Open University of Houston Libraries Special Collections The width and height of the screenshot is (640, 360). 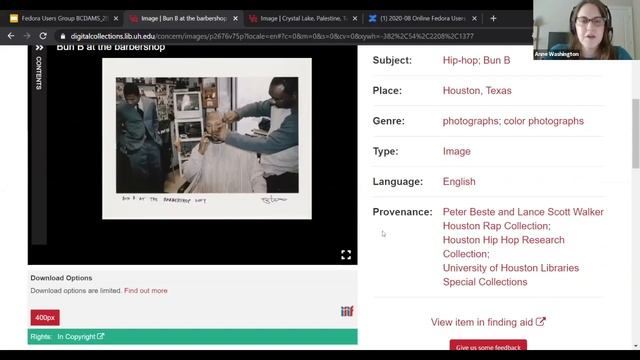point(511,275)
